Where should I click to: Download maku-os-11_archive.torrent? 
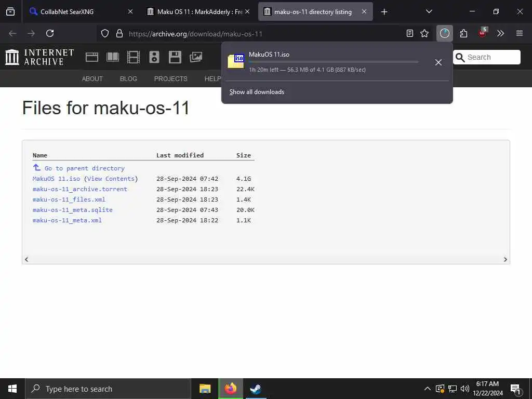coord(80,189)
